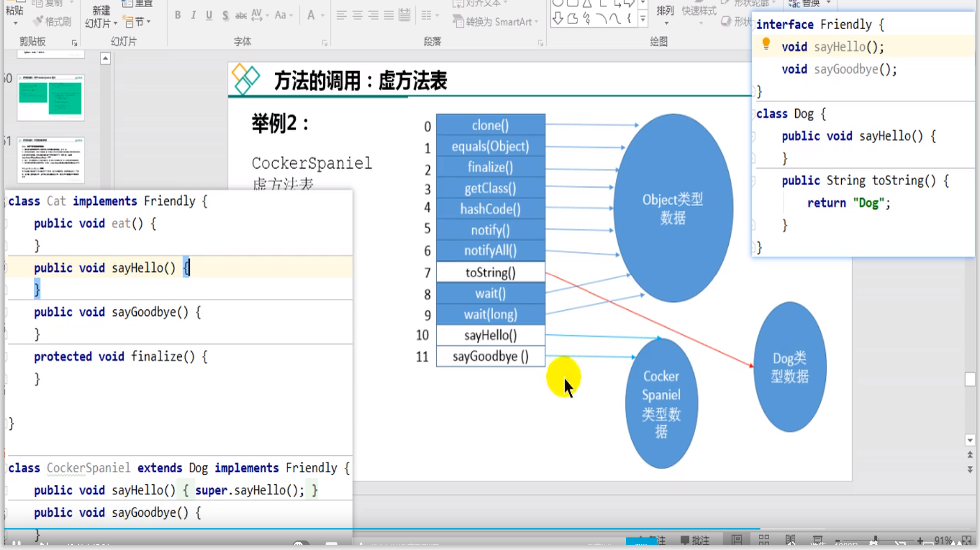
Task: Open the columns dropdown in paragraph group
Action: pyautogui.click(x=429, y=15)
